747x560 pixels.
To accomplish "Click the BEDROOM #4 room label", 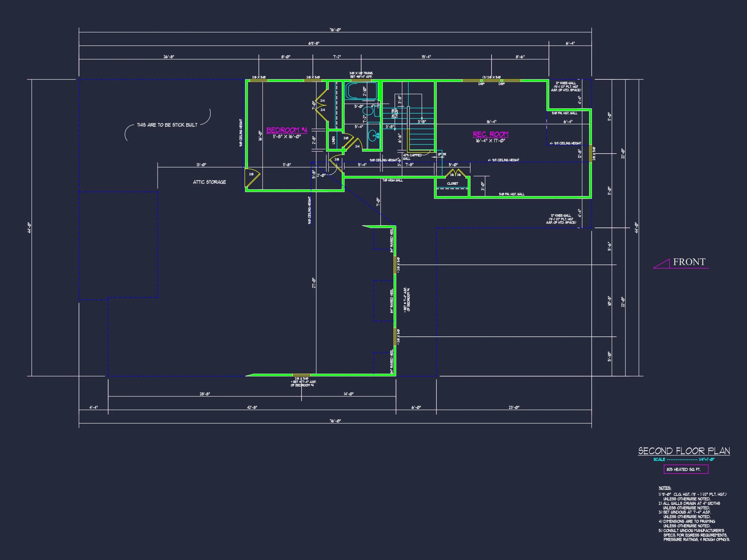I will coord(287,130).
